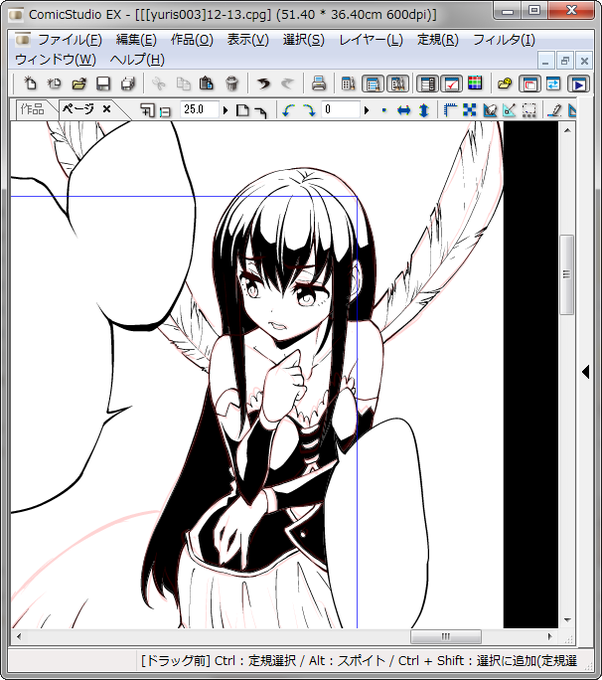Click the Paste clipboard icon
This screenshot has width=602, height=680.
coord(207,83)
